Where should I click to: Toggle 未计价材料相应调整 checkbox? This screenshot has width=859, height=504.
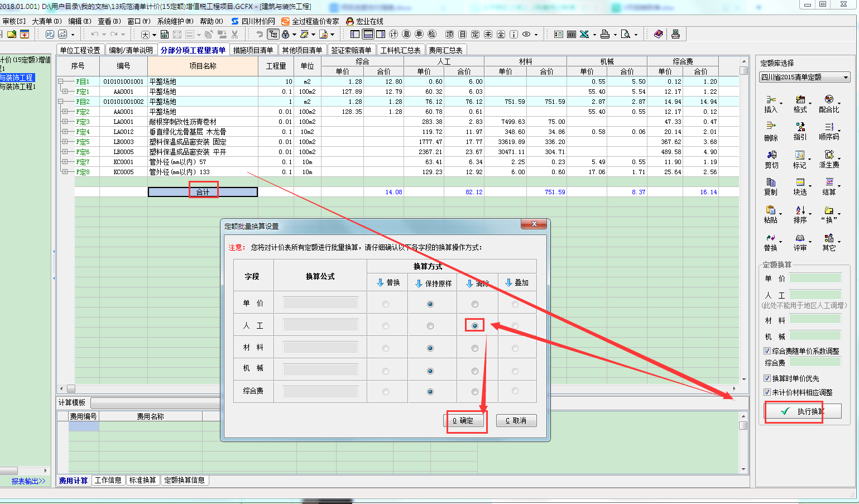[x=767, y=392]
